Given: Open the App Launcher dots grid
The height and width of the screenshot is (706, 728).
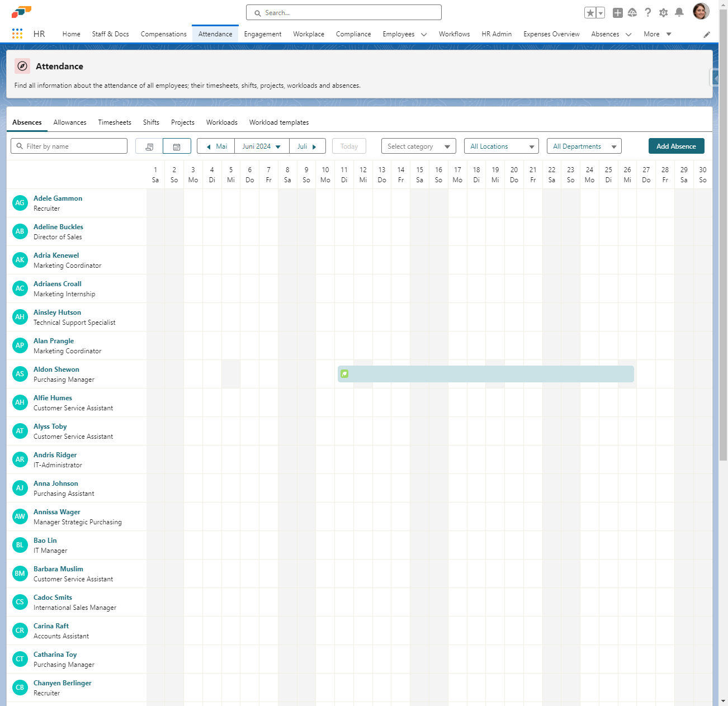Looking at the screenshot, I should point(17,34).
